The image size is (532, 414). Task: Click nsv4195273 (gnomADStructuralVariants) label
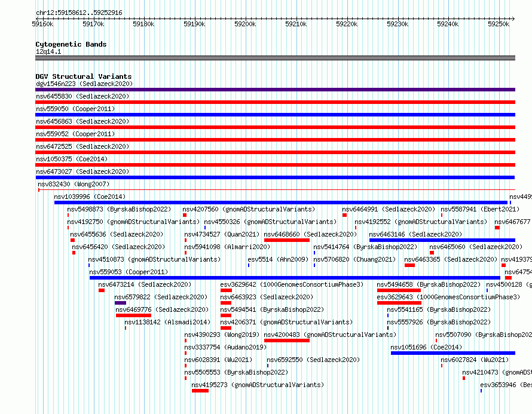pos(258,385)
